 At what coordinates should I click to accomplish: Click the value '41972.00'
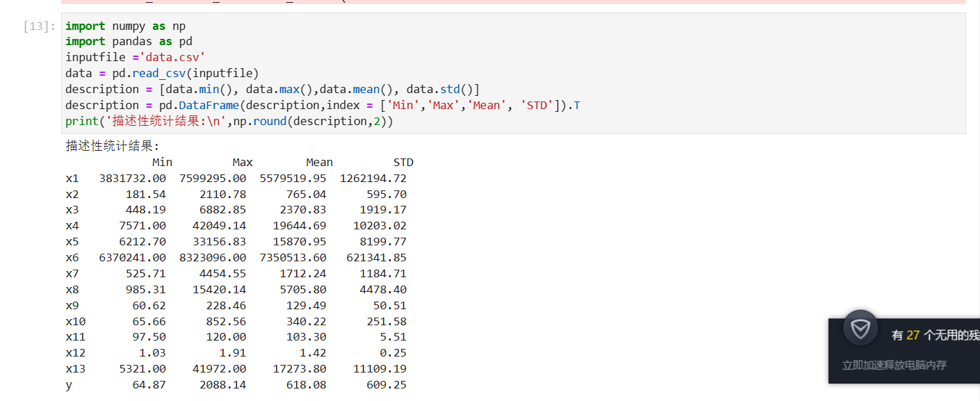220,369
